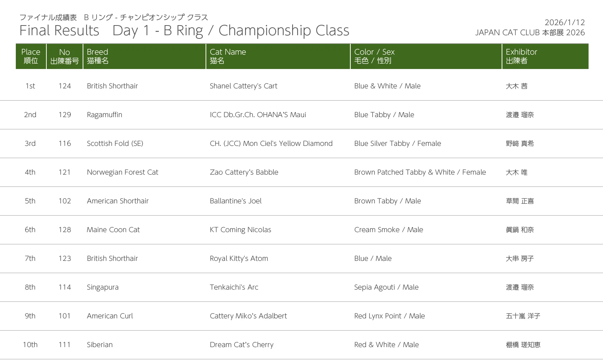Viewport: 603px width, 364px height.
Task: Select Zao Cattery's Babble cat name
Action: click(x=244, y=172)
